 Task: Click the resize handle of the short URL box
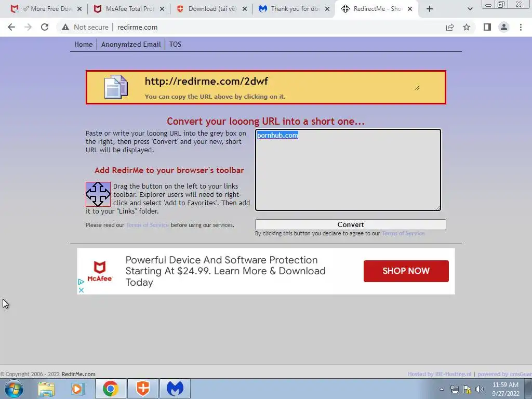pos(417,88)
